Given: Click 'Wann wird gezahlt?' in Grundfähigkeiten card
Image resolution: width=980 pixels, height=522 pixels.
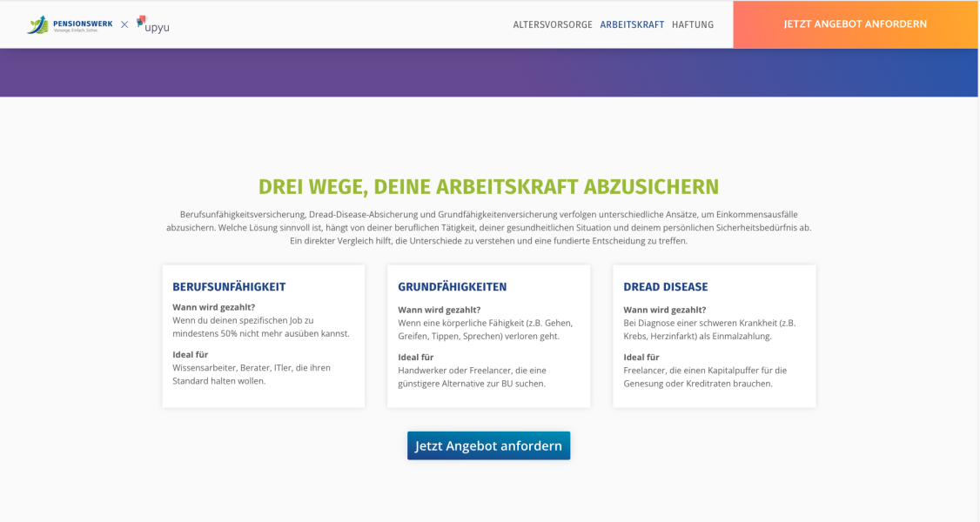Looking at the screenshot, I should pyautogui.click(x=439, y=310).
